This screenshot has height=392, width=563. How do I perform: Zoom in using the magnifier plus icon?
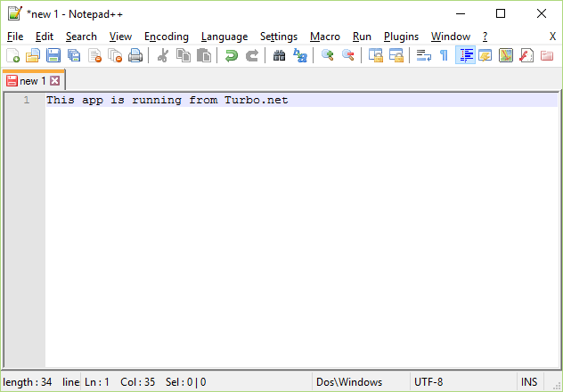tap(327, 55)
